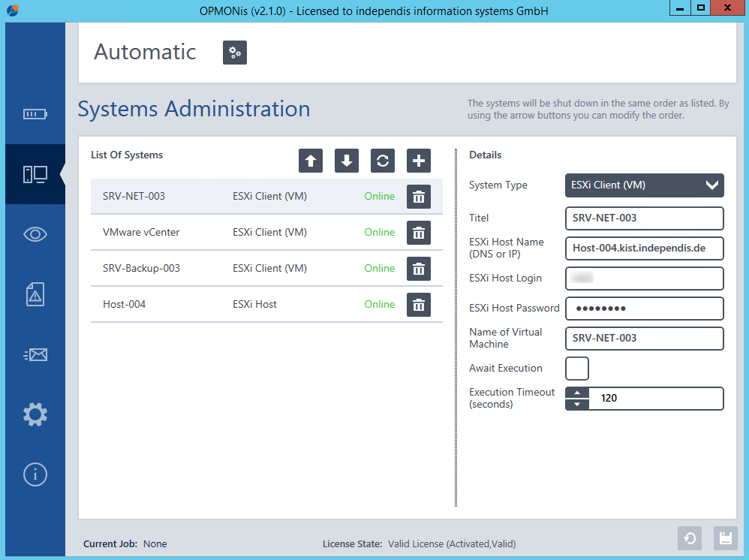Click the Online status of Host-004
Screen dimensions: 749x560
379,304
